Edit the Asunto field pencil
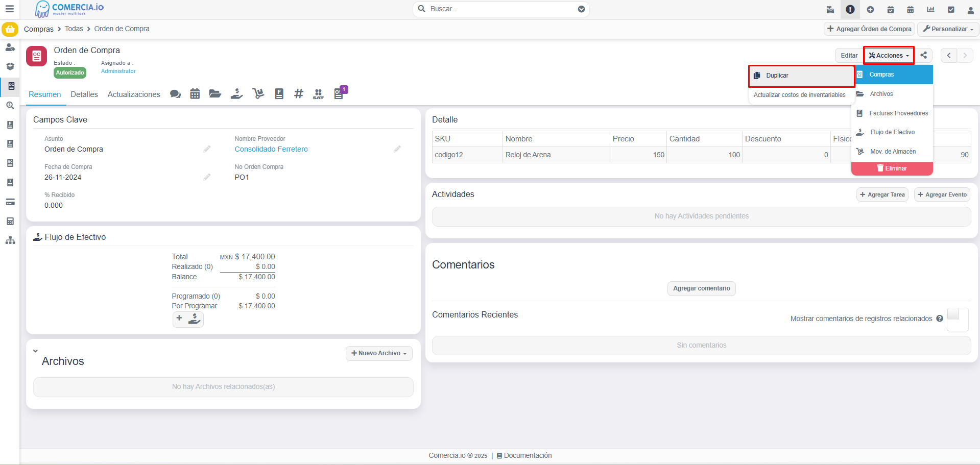This screenshot has width=980, height=465. pos(207,149)
